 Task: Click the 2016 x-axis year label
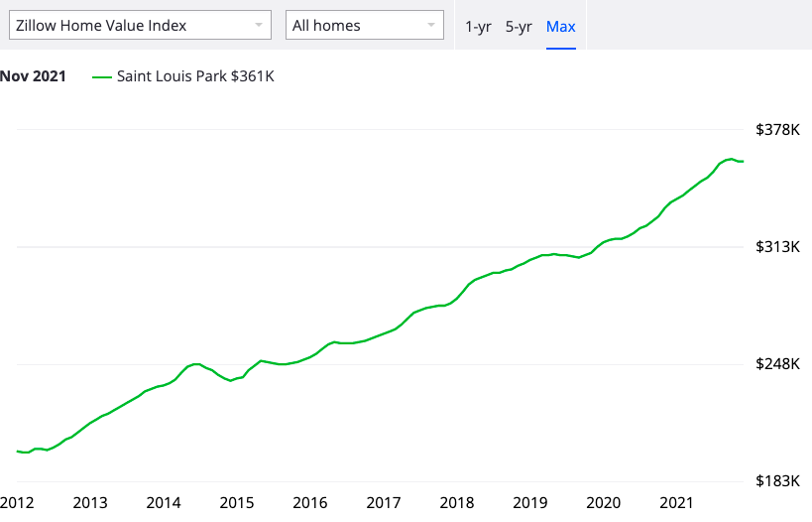click(310, 503)
